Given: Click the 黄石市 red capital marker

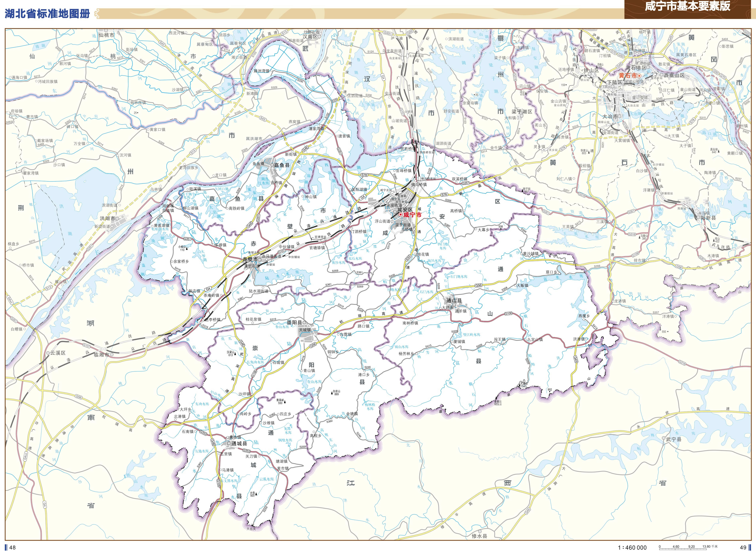Looking at the screenshot, I should pos(640,76).
